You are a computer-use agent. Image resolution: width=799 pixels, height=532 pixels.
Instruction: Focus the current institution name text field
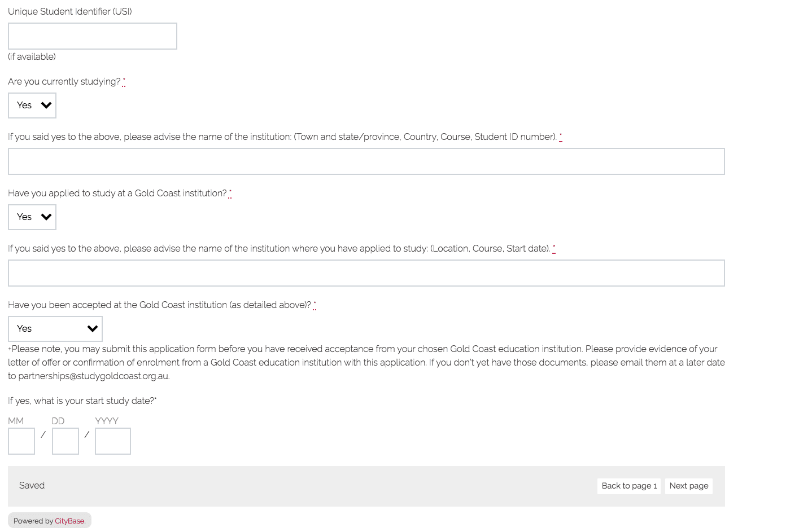pyautogui.click(x=366, y=161)
